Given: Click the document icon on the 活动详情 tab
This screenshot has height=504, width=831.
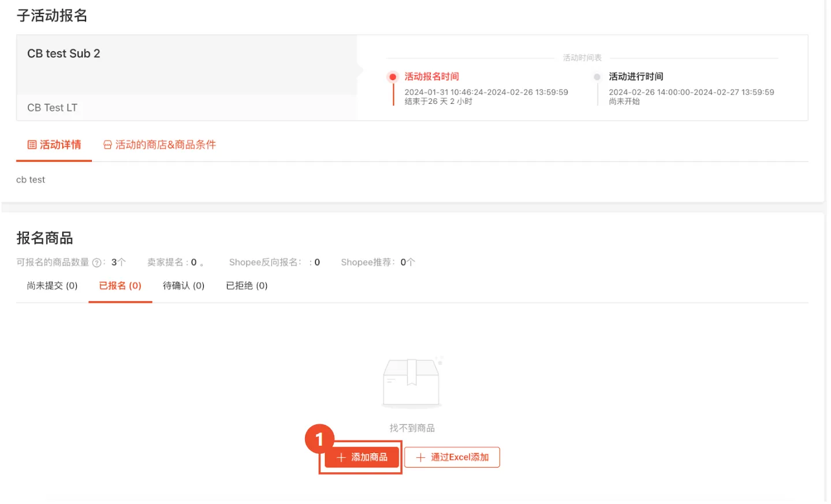Looking at the screenshot, I should pos(33,144).
